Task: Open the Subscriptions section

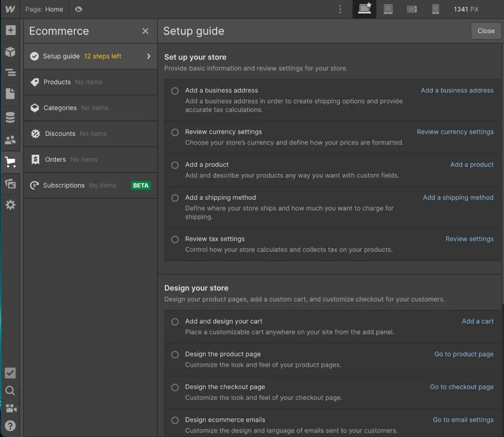Action: click(x=63, y=186)
